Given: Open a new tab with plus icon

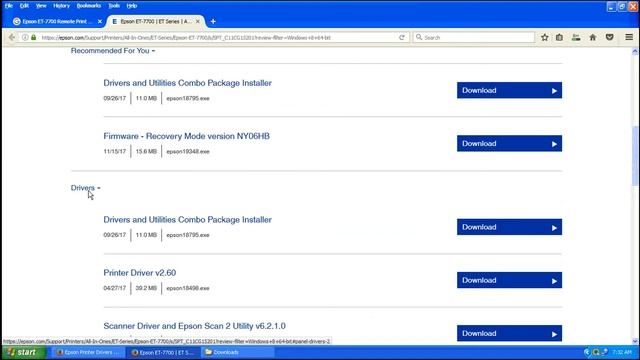Looking at the screenshot, I should tap(213, 21).
